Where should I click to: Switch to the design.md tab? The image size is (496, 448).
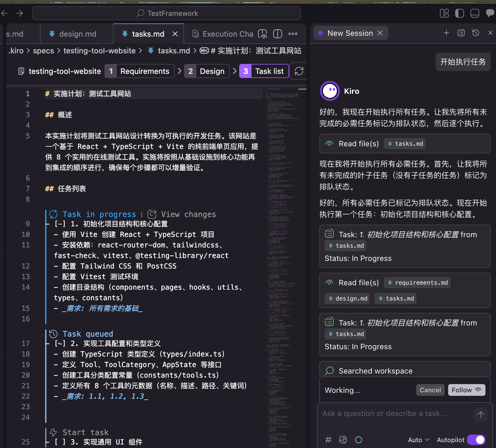77,34
